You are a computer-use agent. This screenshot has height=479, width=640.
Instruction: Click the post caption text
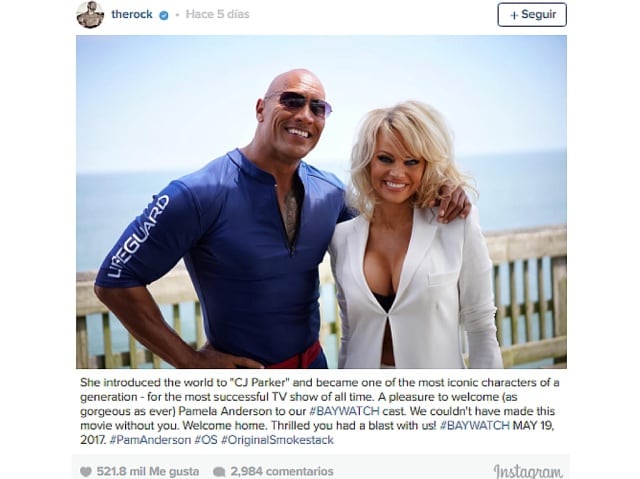click(320, 411)
